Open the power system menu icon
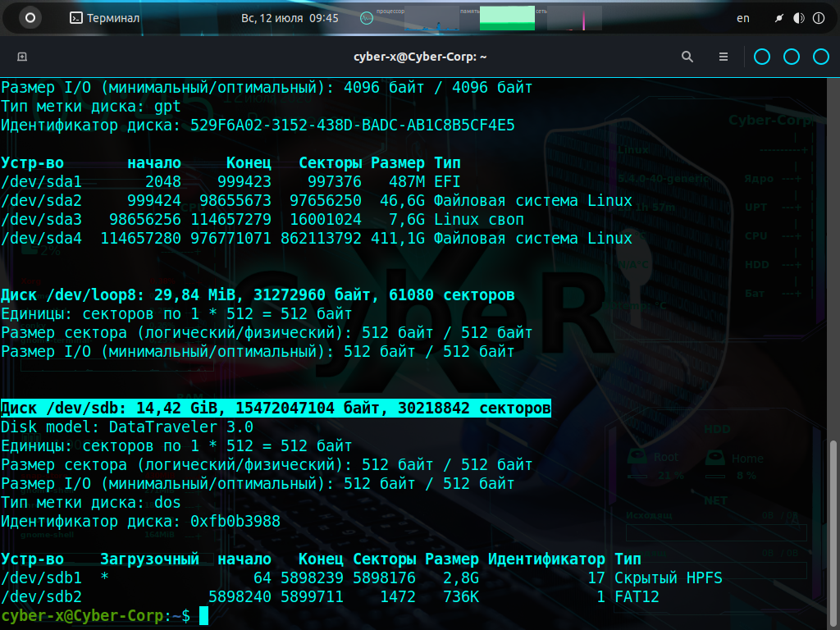This screenshot has height=630, width=840. [819, 18]
